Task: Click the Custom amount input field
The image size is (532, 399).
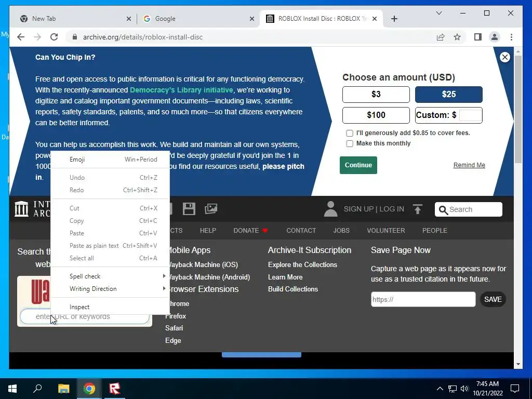Action: tap(470, 115)
